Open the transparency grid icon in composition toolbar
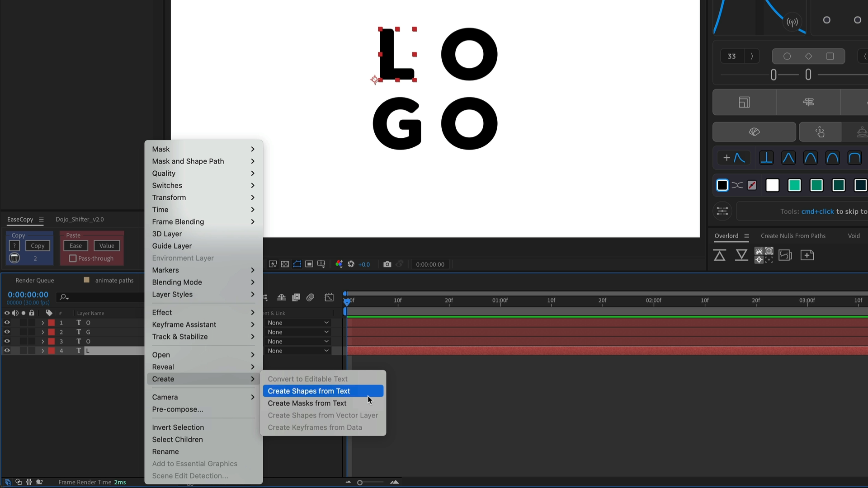This screenshot has width=868, height=488. coord(285,264)
